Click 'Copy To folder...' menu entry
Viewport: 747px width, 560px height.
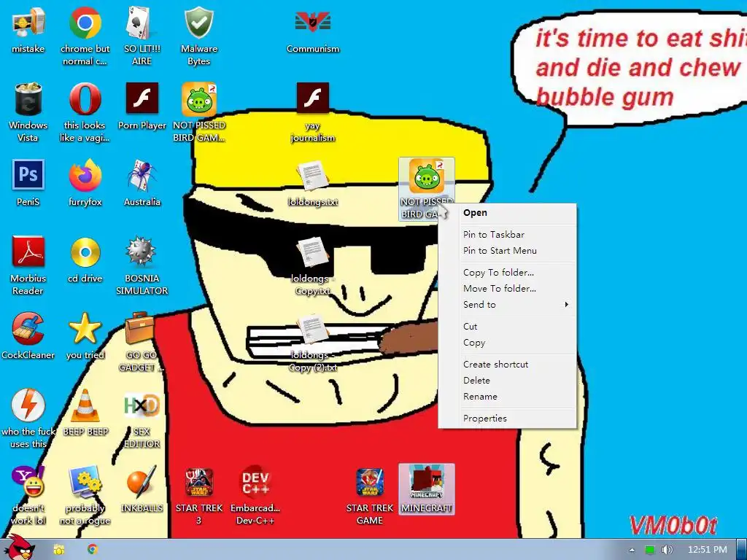point(507,273)
